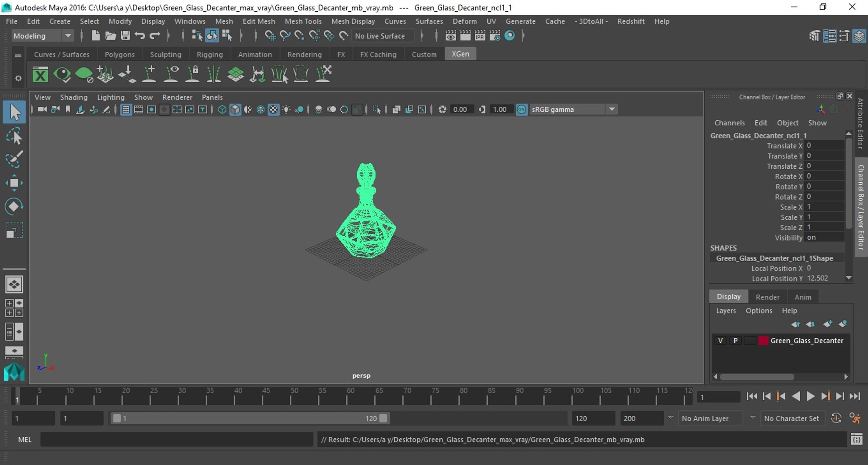Screen dimensions: 868x465
Task: Switch to the Polygons shelf tab
Action: 120,54
